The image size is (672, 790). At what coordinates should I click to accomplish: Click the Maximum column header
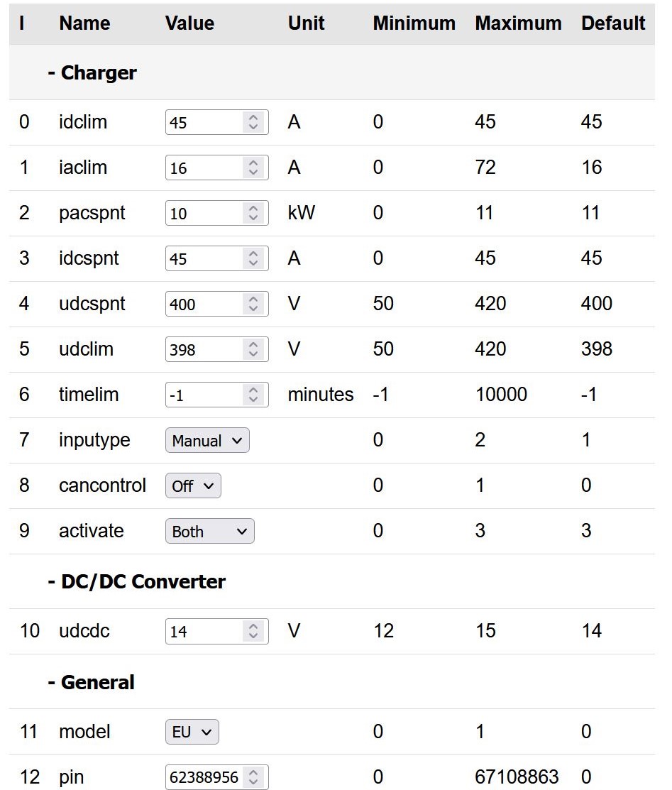pyautogui.click(x=518, y=23)
